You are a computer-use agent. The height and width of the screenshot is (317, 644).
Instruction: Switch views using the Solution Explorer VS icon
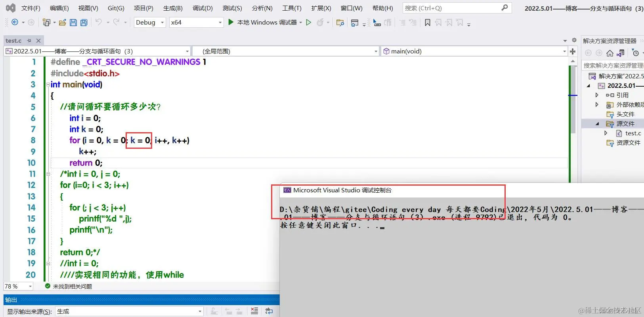(621, 53)
